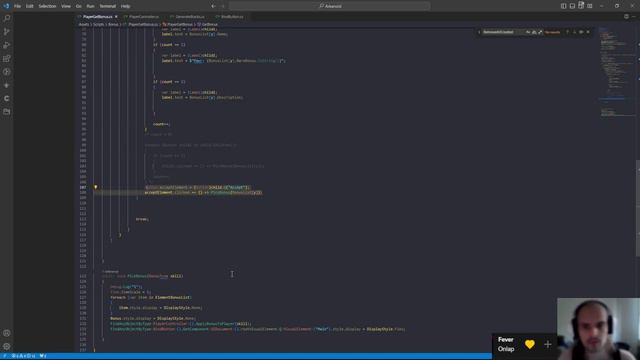
Task: Open the folder-shaped view at activity bar bottom
Action: [7, 111]
